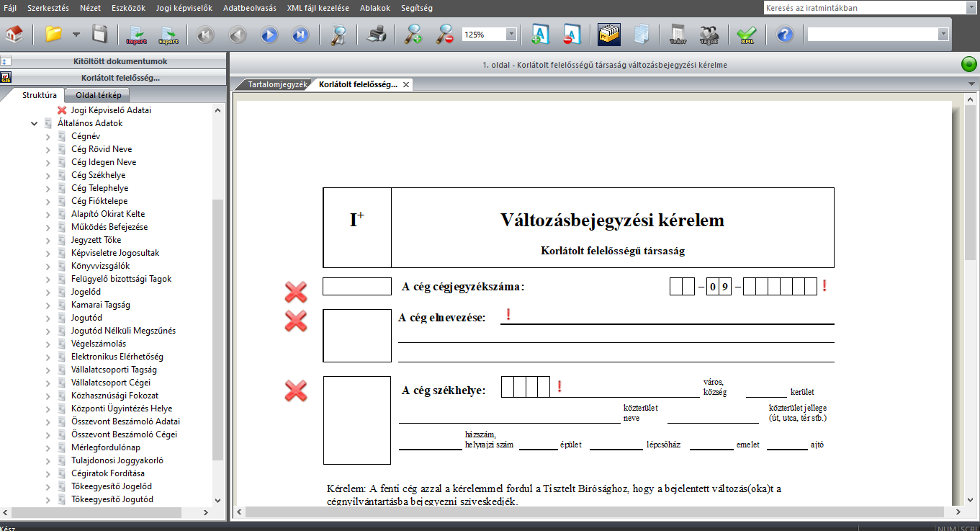The height and width of the screenshot is (531, 980).
Task: Click the Kitöltött dokumentumok panel header
Action: coord(120,61)
